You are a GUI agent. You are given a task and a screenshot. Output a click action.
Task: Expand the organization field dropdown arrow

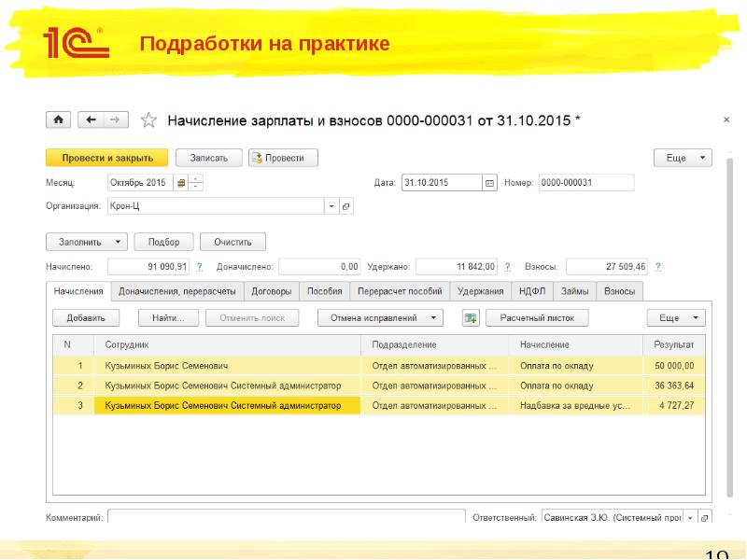(x=331, y=205)
